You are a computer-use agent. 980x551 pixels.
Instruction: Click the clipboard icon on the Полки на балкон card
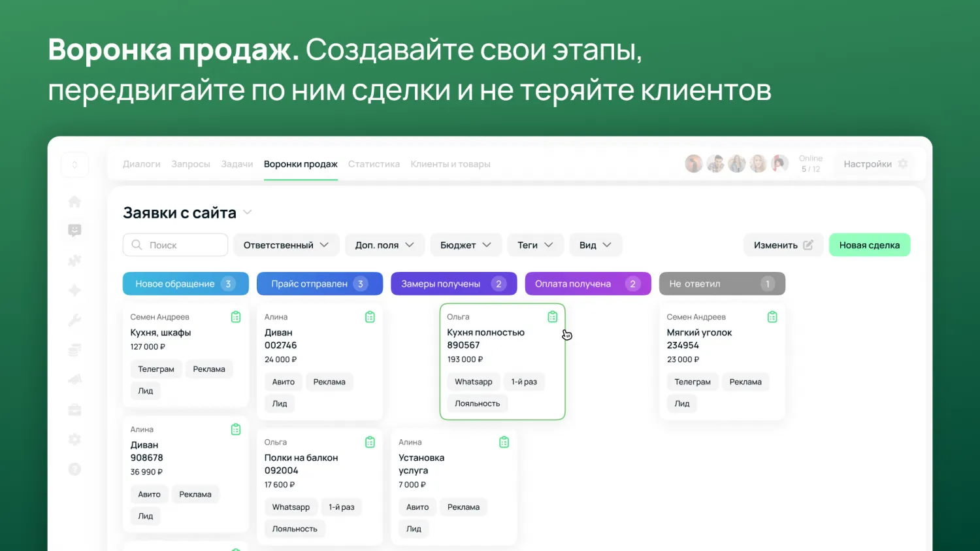(370, 442)
